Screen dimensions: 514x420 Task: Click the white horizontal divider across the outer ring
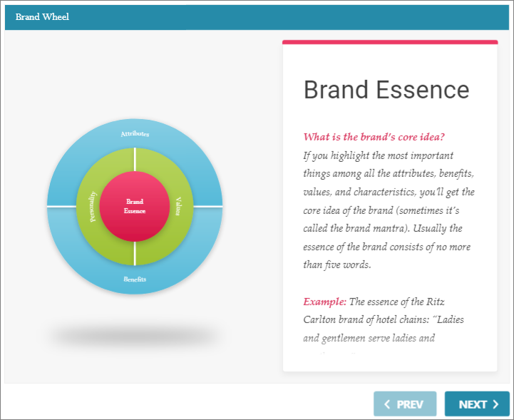tap(61, 206)
